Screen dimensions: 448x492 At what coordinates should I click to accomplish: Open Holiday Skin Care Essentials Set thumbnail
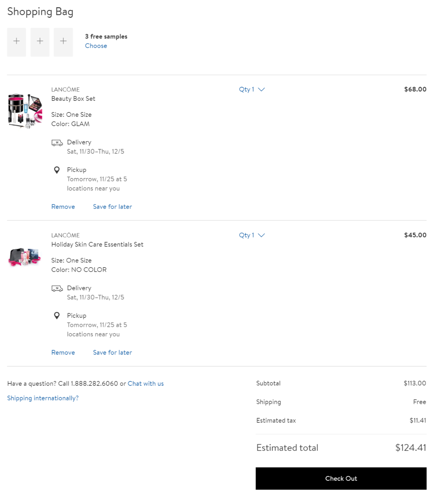coord(25,257)
